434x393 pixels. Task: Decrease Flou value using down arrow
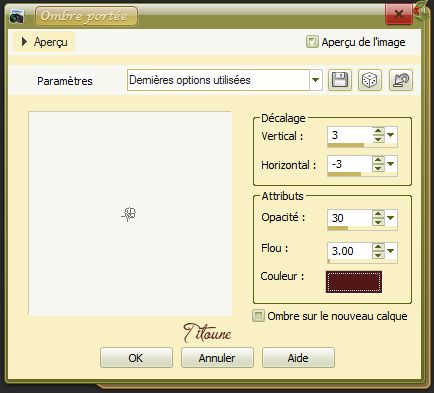(x=378, y=255)
